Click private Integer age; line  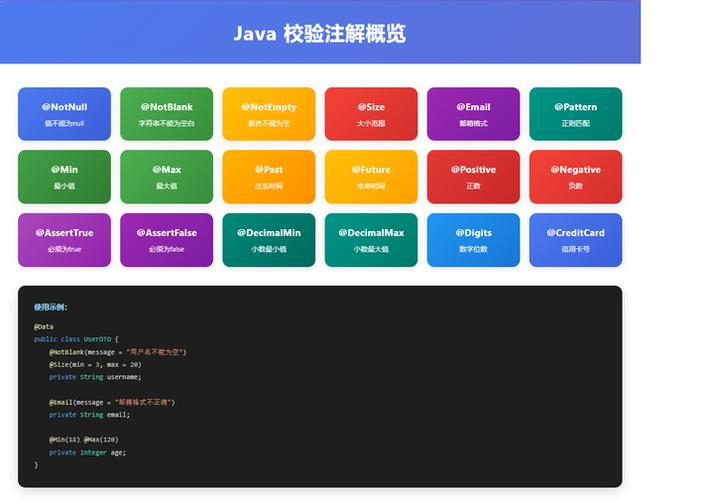pos(87,452)
